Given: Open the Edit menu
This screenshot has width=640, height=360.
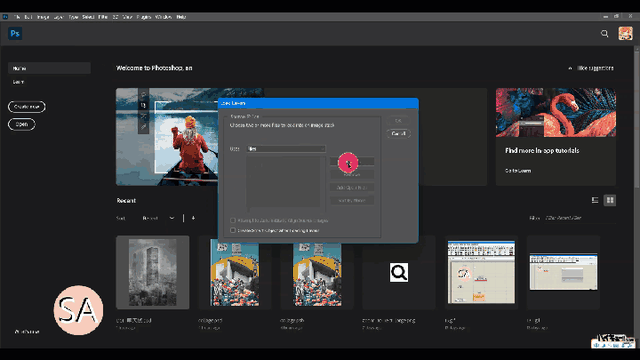Looking at the screenshot, I should click(28, 17).
